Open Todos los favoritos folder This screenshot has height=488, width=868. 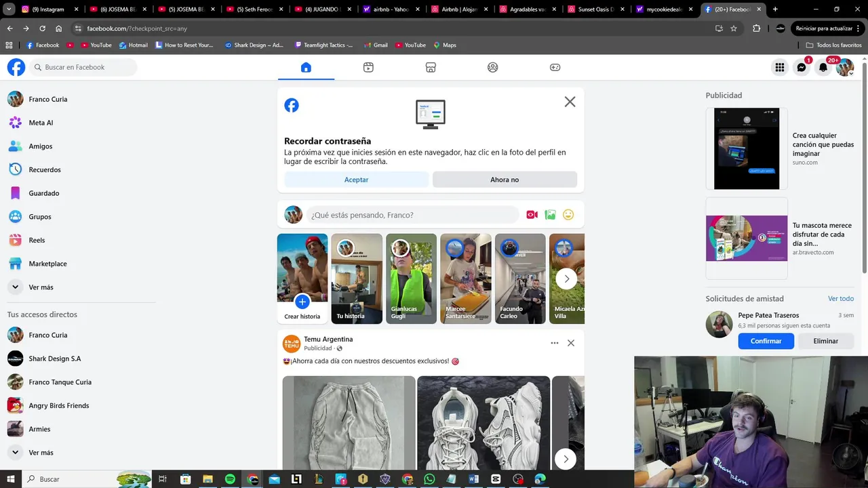[833, 45]
